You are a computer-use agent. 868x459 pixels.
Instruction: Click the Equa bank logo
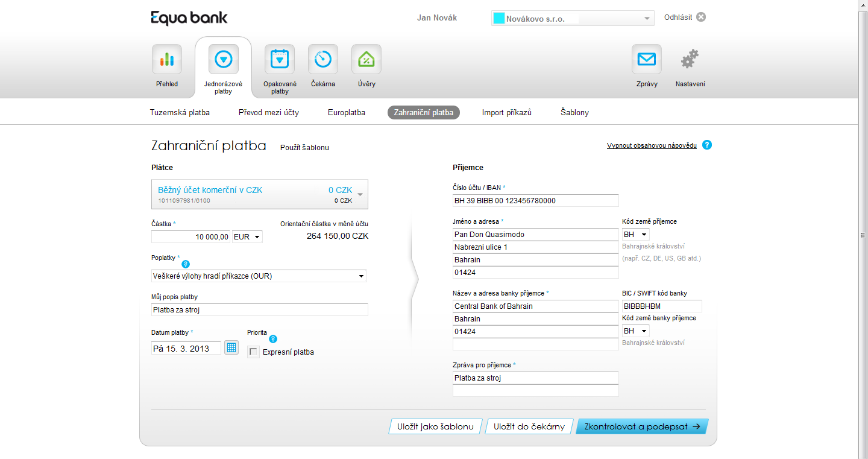189,18
